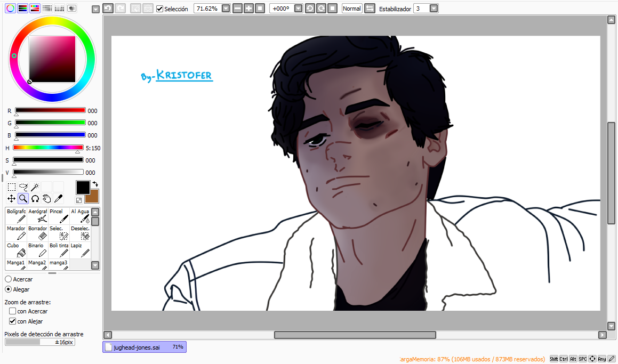618x364 pixels.
Task: Open the Normal blending mode box
Action: click(351, 9)
